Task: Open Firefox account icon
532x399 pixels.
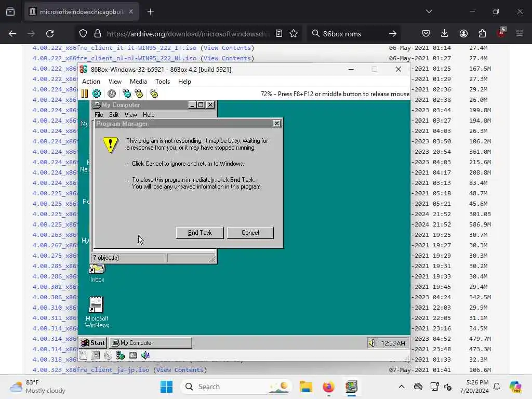Action: (463, 34)
